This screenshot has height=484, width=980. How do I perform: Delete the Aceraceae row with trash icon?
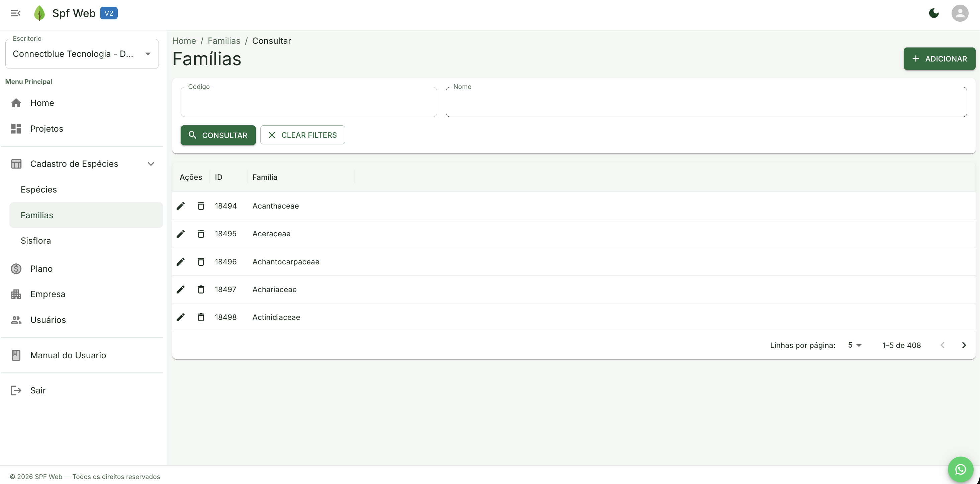point(201,234)
